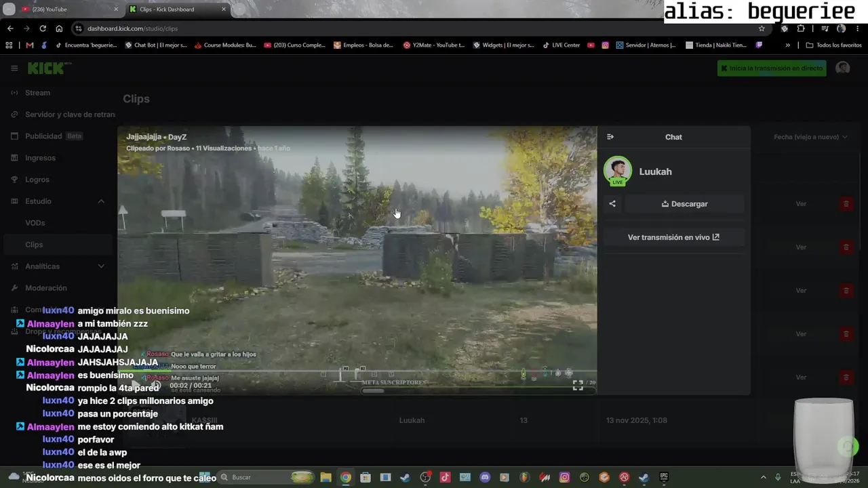Open TikTok from the taskbar
Screen dimensions: 868x488
point(445,477)
